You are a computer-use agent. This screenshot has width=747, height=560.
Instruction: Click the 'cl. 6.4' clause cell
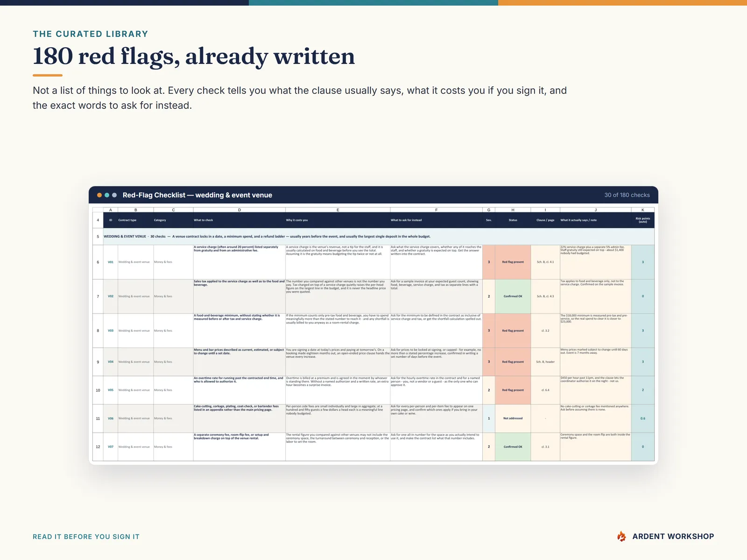(x=545, y=390)
